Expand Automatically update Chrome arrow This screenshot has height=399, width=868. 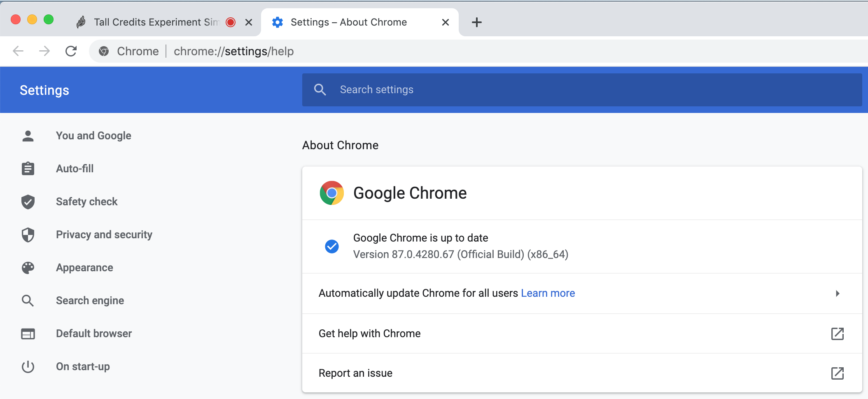pos(838,293)
